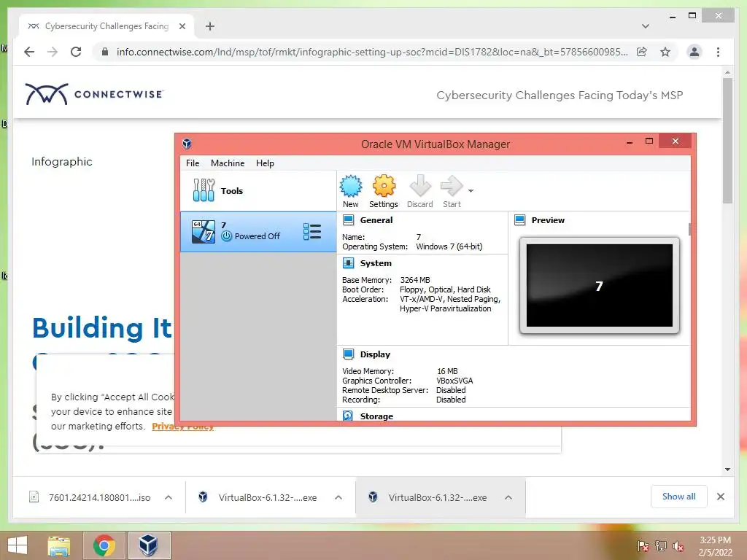The width and height of the screenshot is (747, 560).
Task: Select the Tools item in VirtualBox sidebar
Action: 258,191
